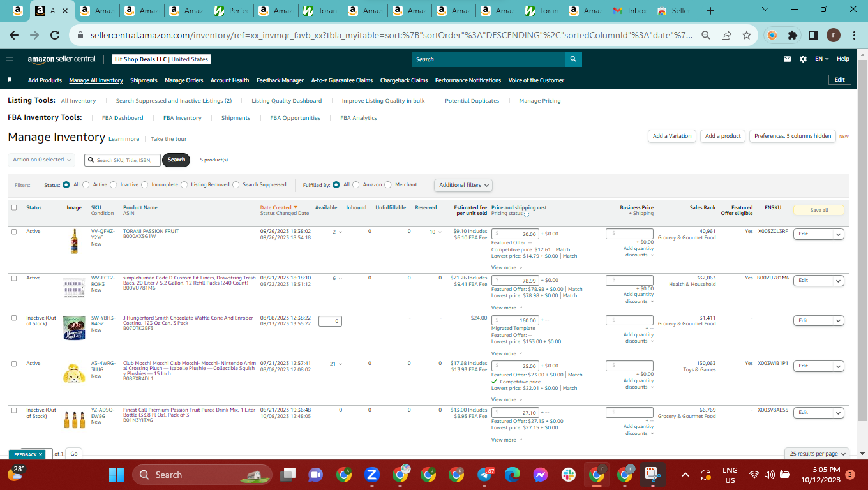This screenshot has width=868, height=490.
Task: Open Slack from the taskbar
Action: [568, 475]
